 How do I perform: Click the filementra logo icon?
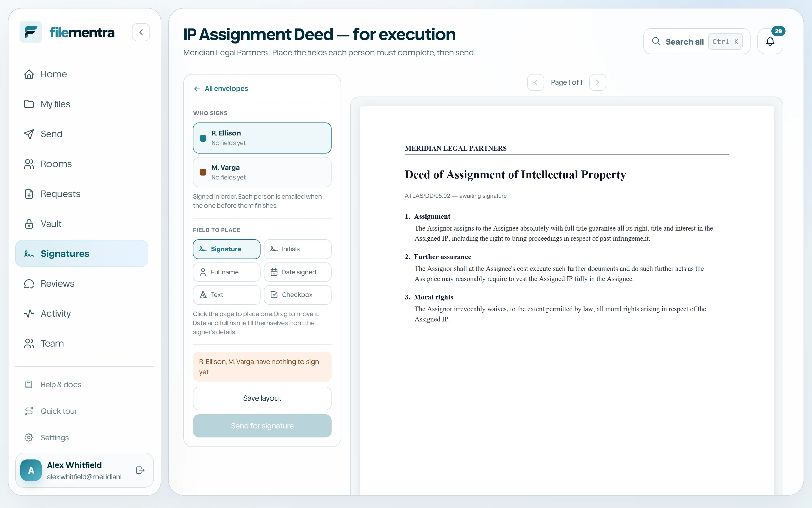(30, 32)
